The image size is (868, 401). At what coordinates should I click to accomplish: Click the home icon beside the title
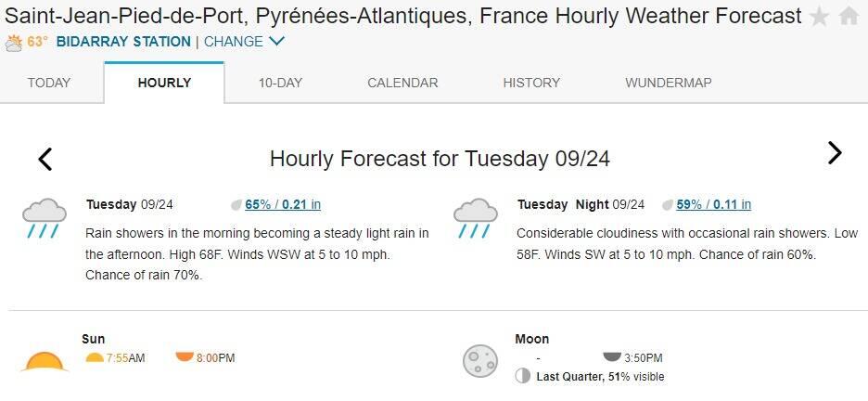point(849,16)
